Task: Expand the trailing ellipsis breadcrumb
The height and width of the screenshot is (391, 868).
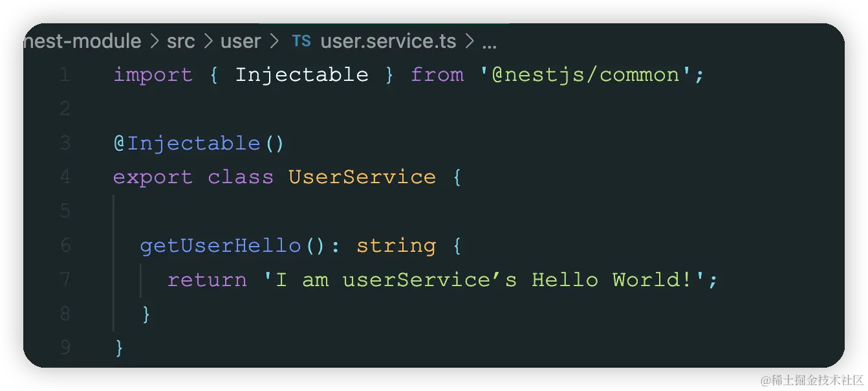Action: coord(489,43)
